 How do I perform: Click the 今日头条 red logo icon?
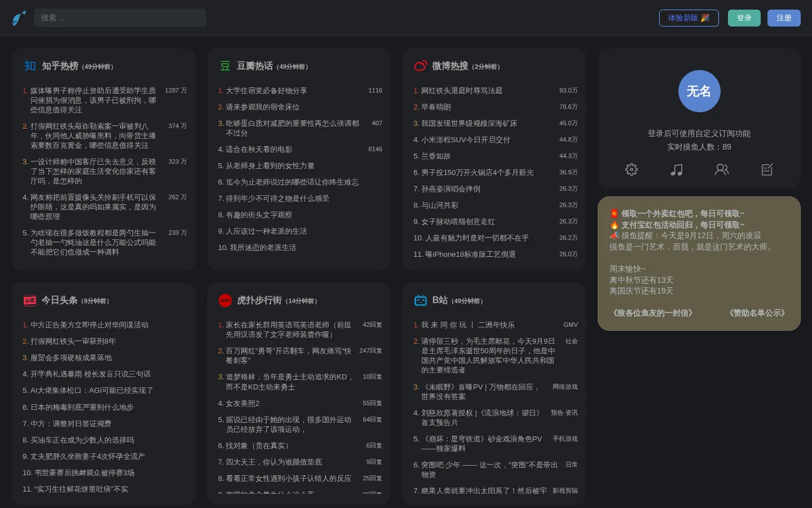pos(30,300)
